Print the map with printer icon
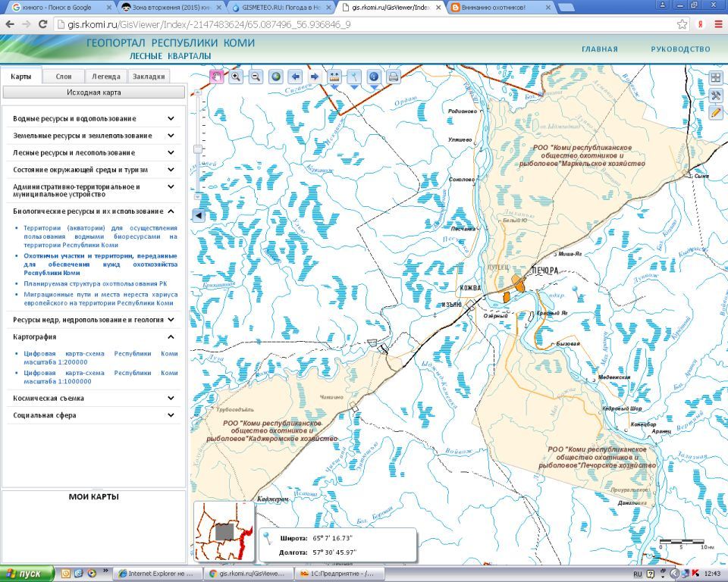The height and width of the screenshot is (582, 728). tap(394, 77)
